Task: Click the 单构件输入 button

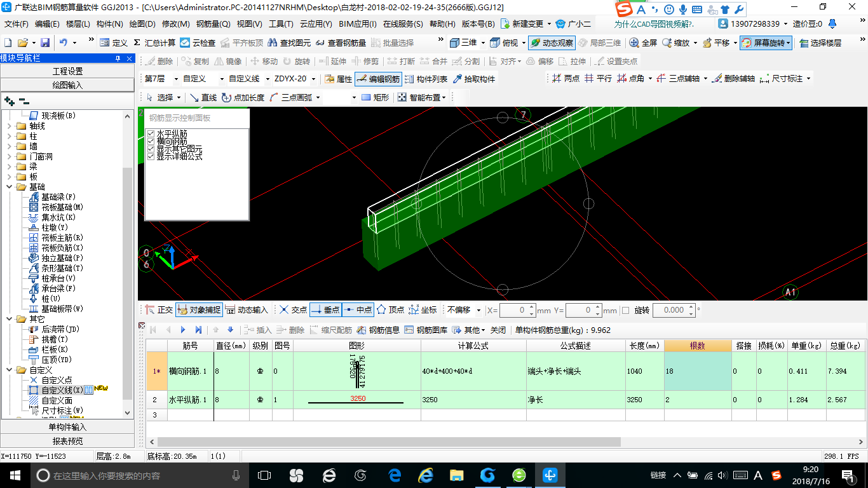Action: click(x=67, y=427)
